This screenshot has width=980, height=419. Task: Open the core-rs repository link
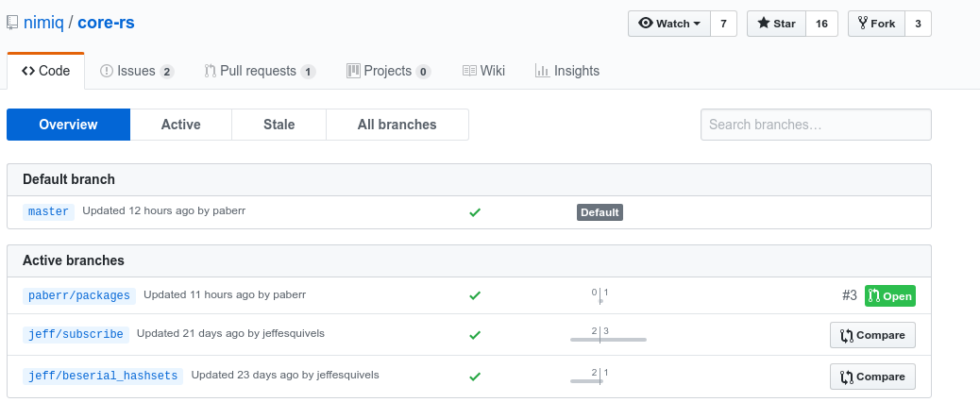[107, 23]
